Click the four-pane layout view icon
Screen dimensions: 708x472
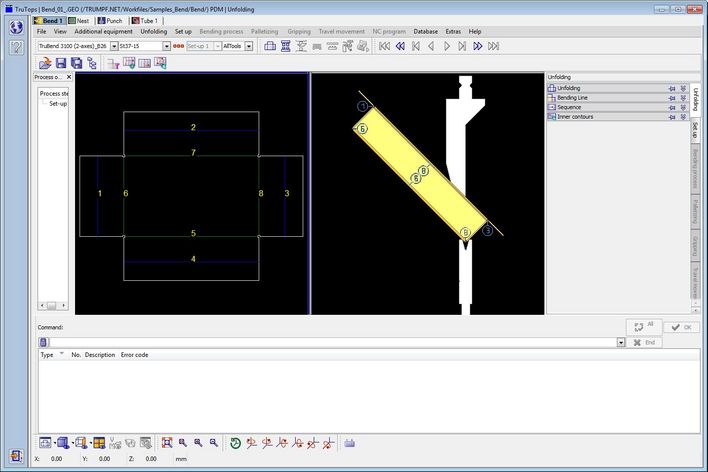click(x=99, y=442)
